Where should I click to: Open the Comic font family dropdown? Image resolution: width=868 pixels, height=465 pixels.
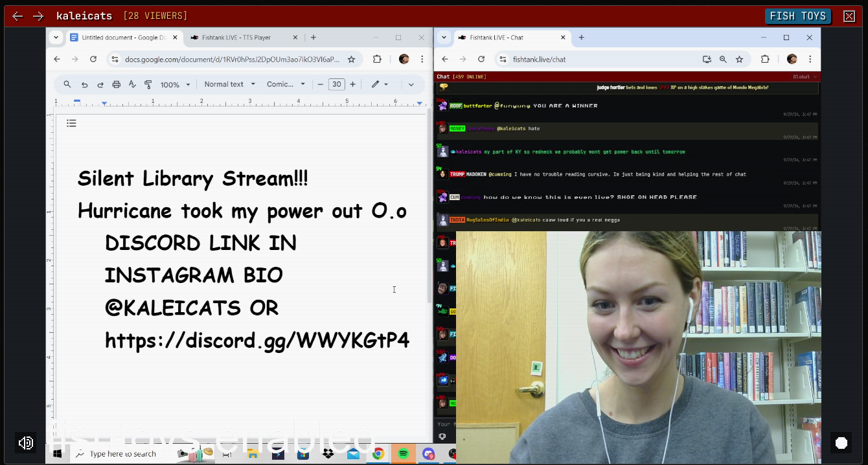tap(286, 84)
